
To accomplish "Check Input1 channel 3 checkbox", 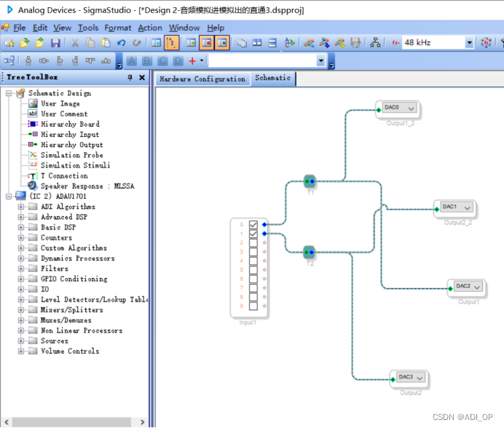I will (253, 252).
